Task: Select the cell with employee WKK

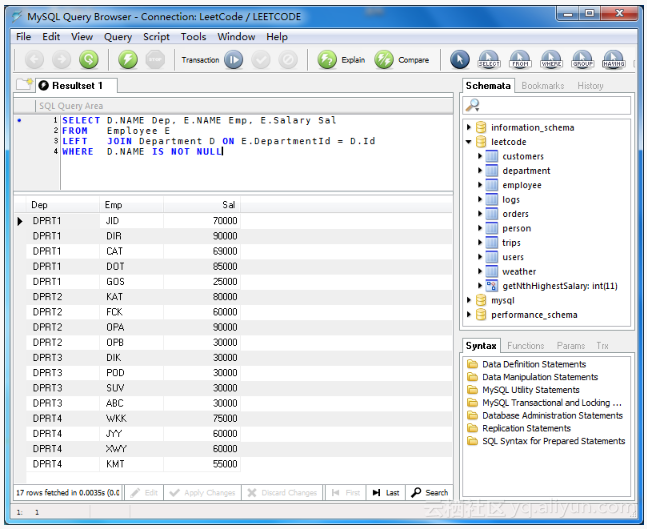Action: (131, 418)
